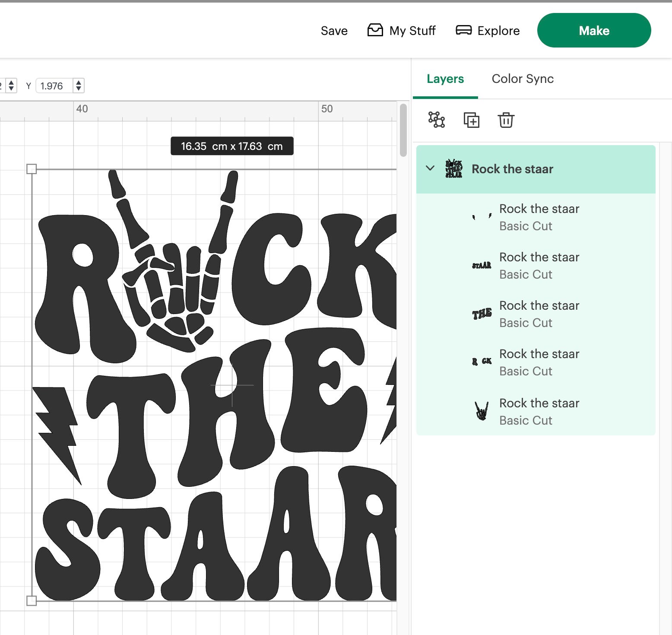Select the THE word Basic Cut layer thumbnail
The height and width of the screenshot is (635, 672).
coord(482,314)
